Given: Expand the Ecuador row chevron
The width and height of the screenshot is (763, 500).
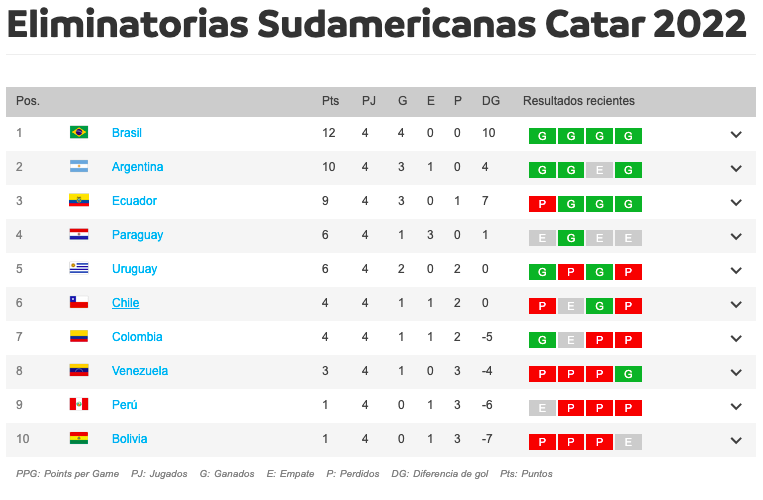Looking at the screenshot, I should click(x=736, y=203).
